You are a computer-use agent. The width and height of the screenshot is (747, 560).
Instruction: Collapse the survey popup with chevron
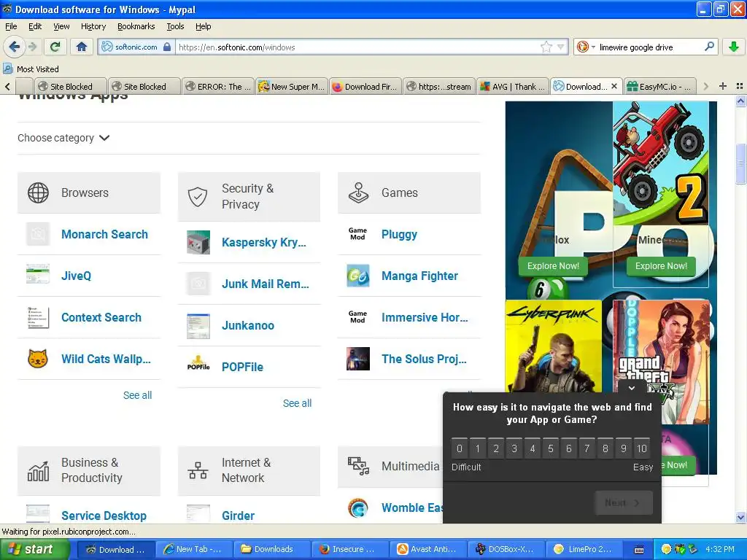click(632, 388)
